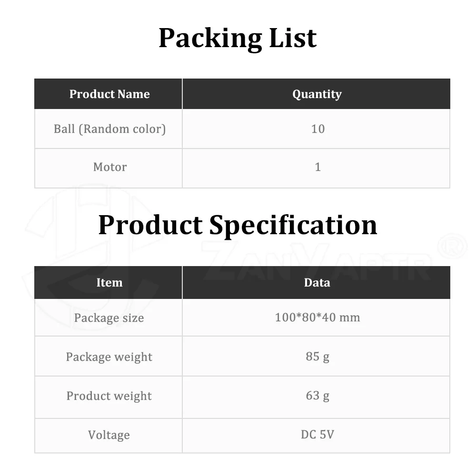The image size is (476, 476).
Task: Select the 63 g value
Action: (x=317, y=396)
